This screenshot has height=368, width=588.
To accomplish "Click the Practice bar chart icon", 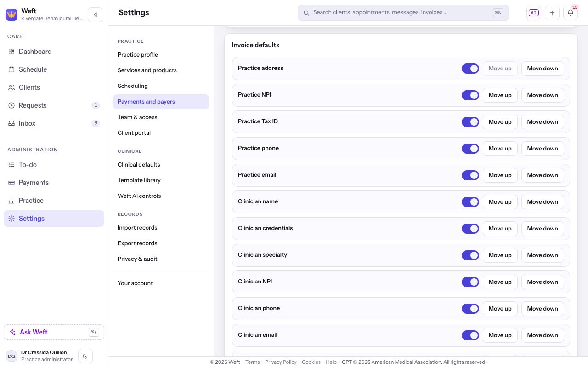I will [11, 201].
